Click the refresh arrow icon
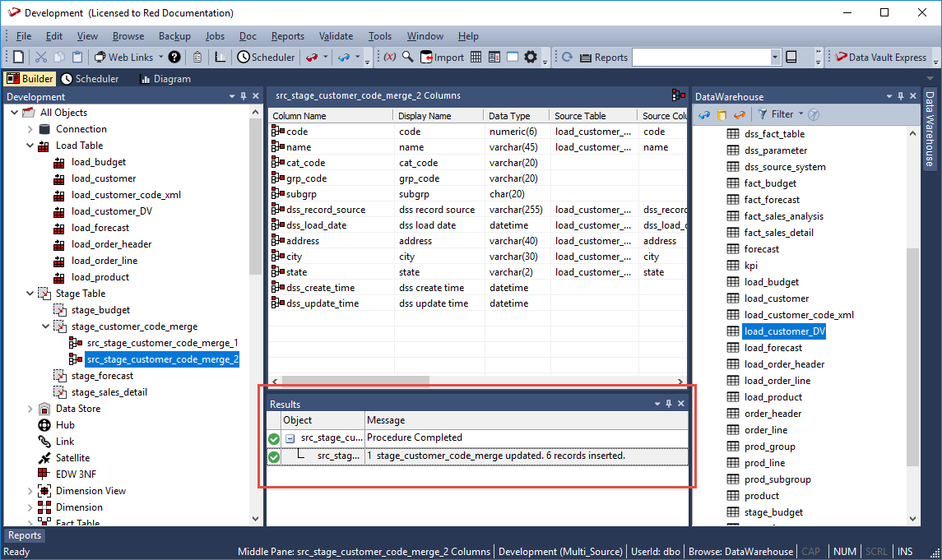942x560 pixels. [x=567, y=58]
